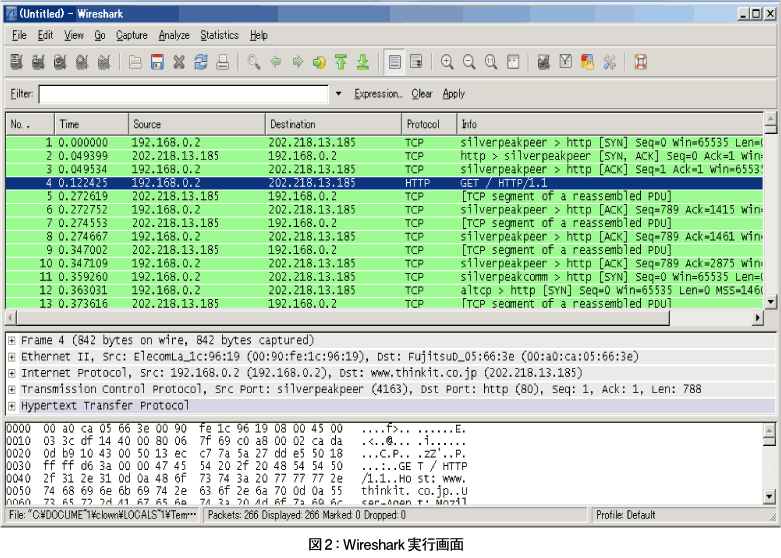Open the Capture menu
The image size is (781, 558).
[131, 35]
